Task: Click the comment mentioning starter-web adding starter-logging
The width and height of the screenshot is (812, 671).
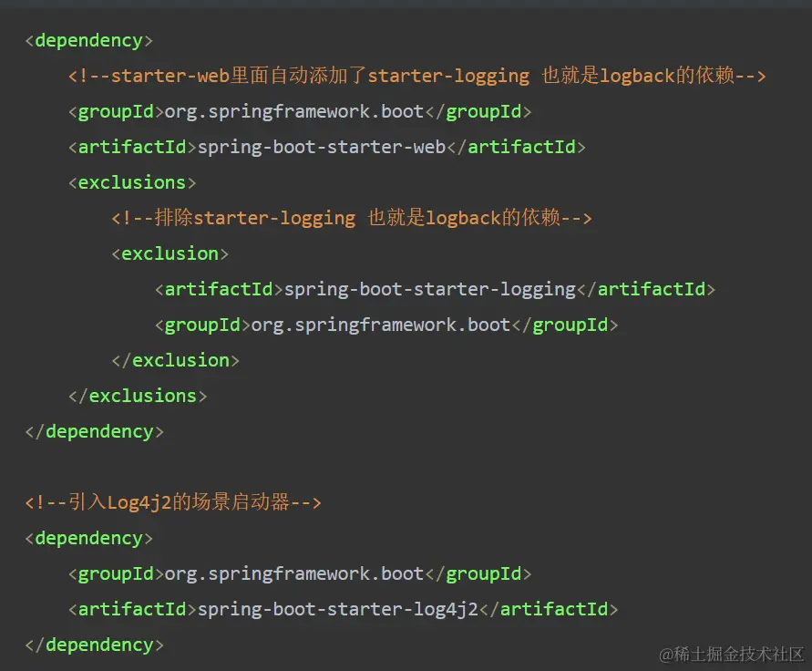Action: (416, 76)
